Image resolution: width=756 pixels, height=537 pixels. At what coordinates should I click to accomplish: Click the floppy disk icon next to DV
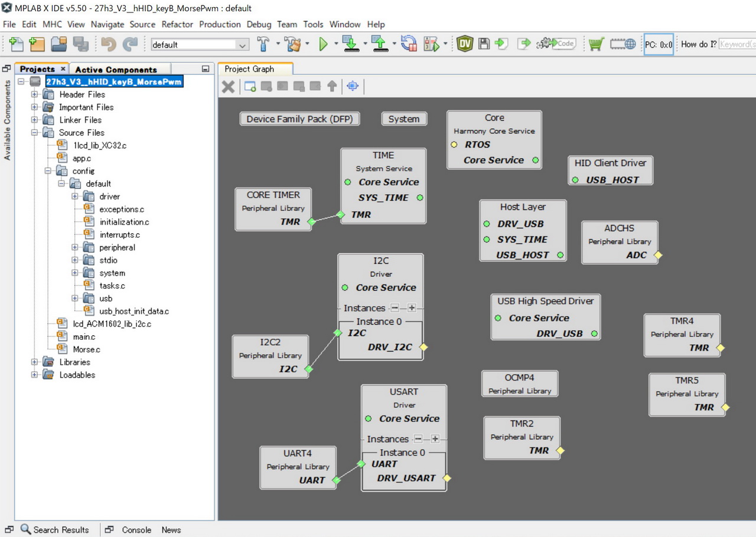484,44
